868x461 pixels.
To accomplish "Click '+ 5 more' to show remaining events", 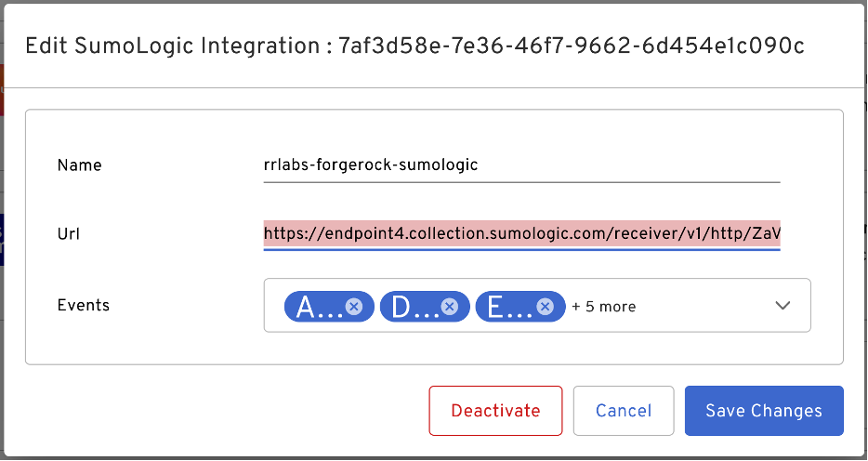I will [x=604, y=307].
